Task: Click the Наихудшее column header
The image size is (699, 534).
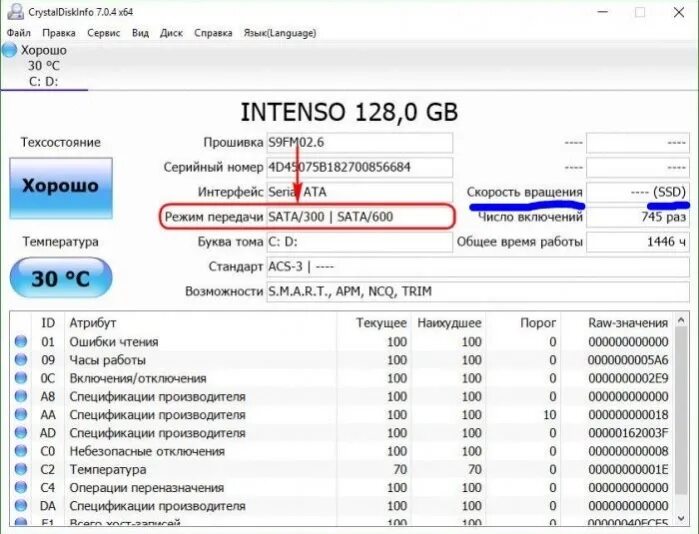Action: click(448, 323)
